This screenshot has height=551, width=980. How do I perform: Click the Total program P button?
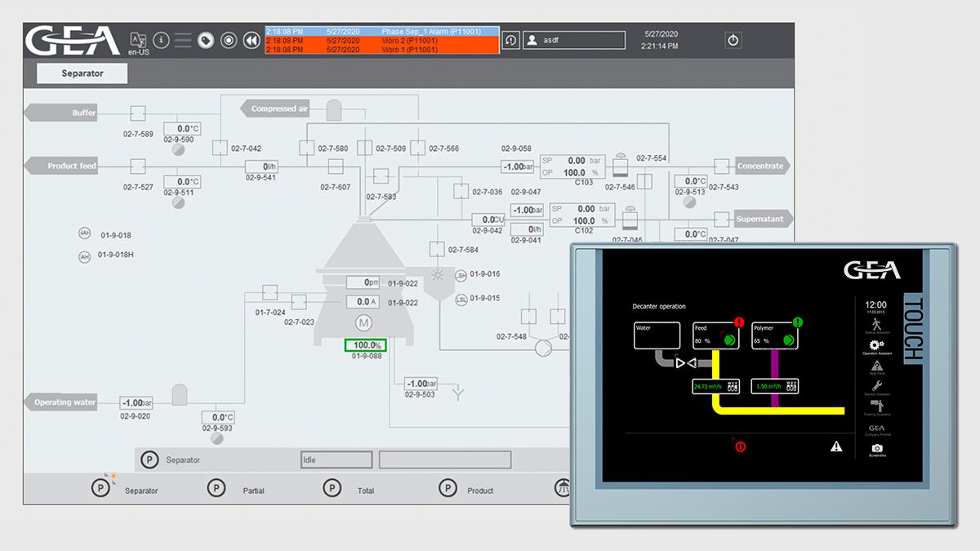(332, 488)
